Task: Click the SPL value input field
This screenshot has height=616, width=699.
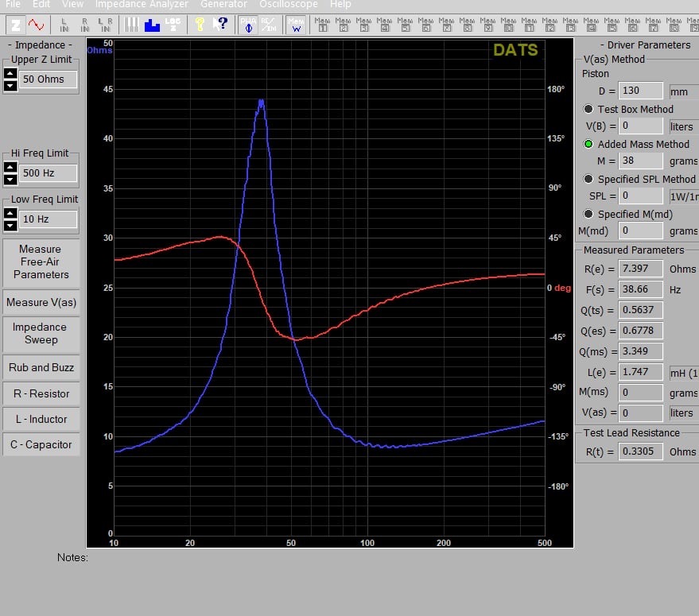Action: click(x=641, y=196)
